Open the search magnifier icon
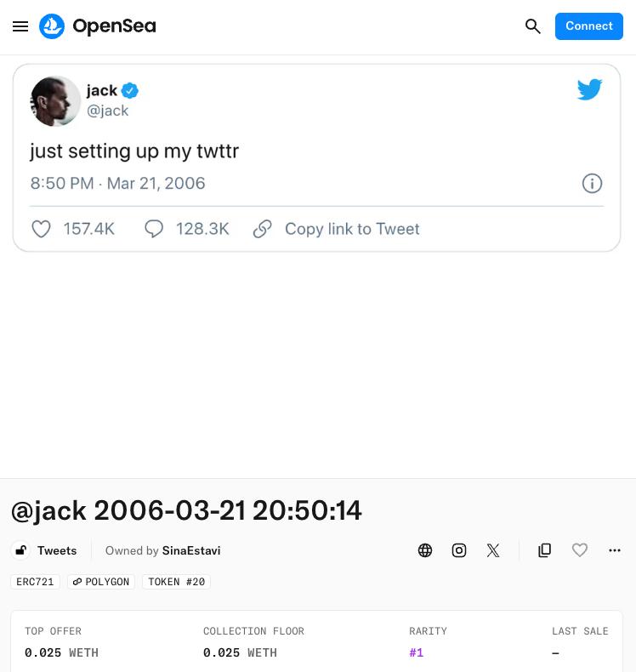Screen dimensions: 636x672 (x=533, y=26)
